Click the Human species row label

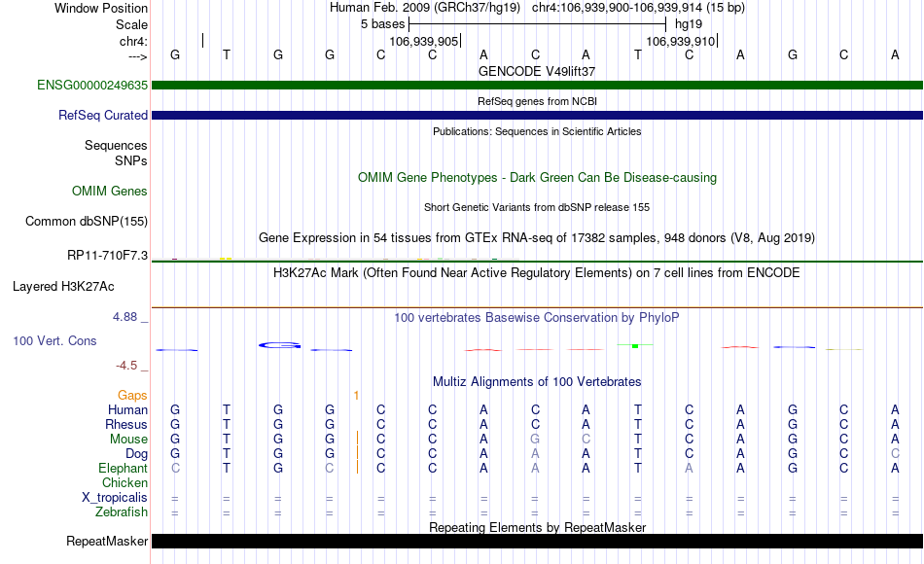click(x=127, y=409)
